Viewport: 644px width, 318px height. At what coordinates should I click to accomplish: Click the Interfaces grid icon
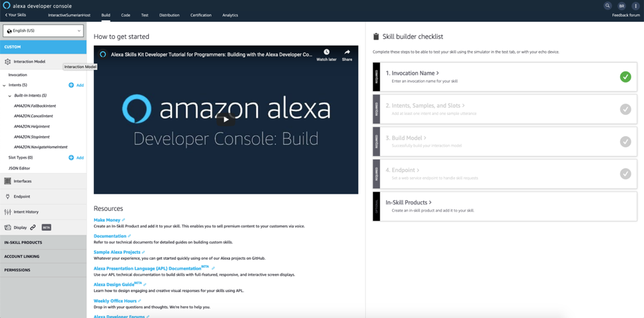[7, 181]
